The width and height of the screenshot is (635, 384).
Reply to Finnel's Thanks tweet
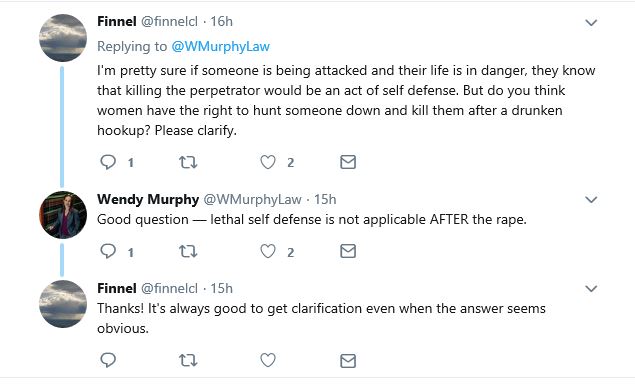[x=108, y=360]
